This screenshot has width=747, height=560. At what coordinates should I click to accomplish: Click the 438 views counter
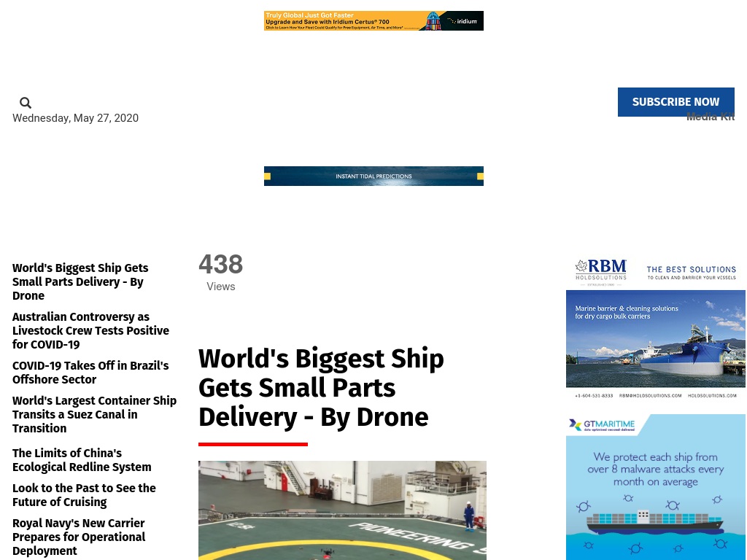pos(220,273)
